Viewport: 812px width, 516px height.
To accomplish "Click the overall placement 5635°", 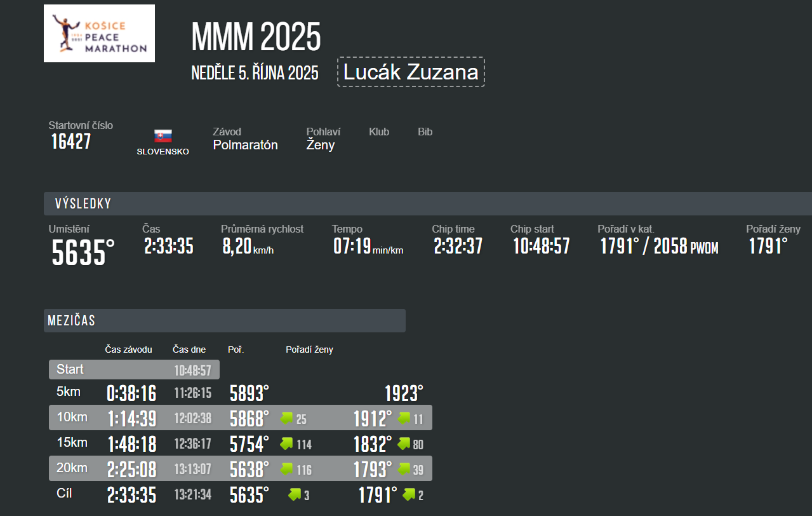I will click(83, 252).
